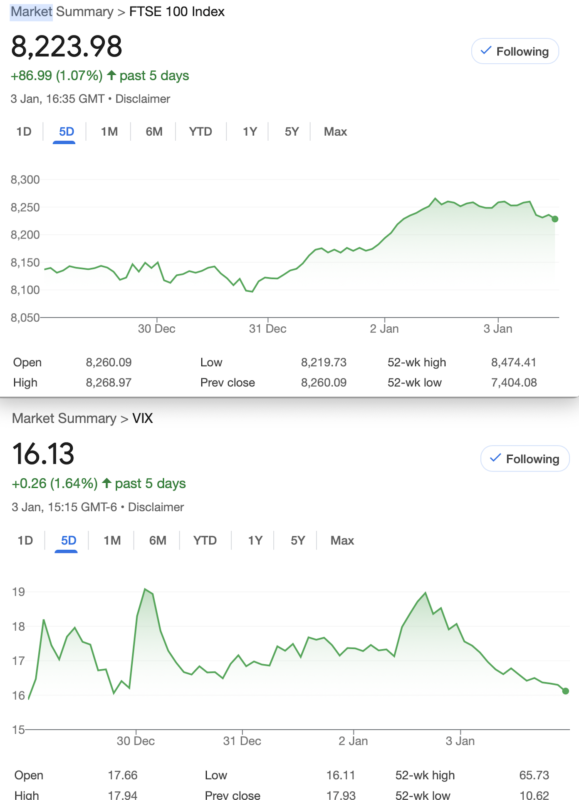The width and height of the screenshot is (579, 800).
Task: Open the Disclaimer link under FTSE 100 price
Action: pyautogui.click(x=143, y=99)
